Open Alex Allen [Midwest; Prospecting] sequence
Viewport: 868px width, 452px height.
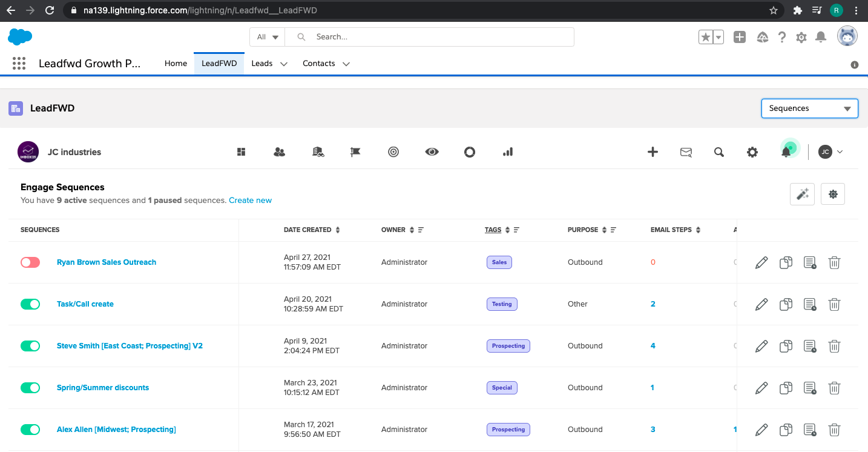(116, 430)
